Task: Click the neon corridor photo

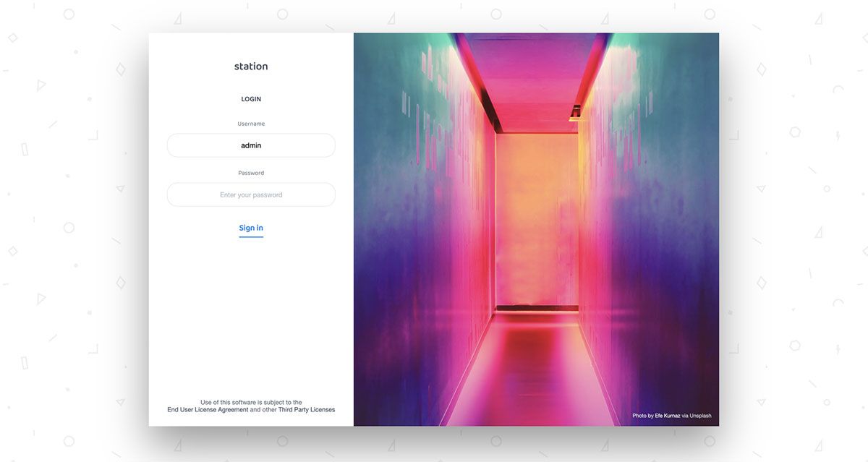Action: tap(536, 229)
